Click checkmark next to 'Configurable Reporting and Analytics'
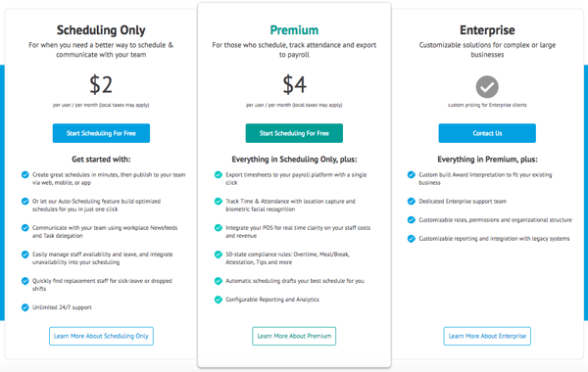 coord(219,300)
